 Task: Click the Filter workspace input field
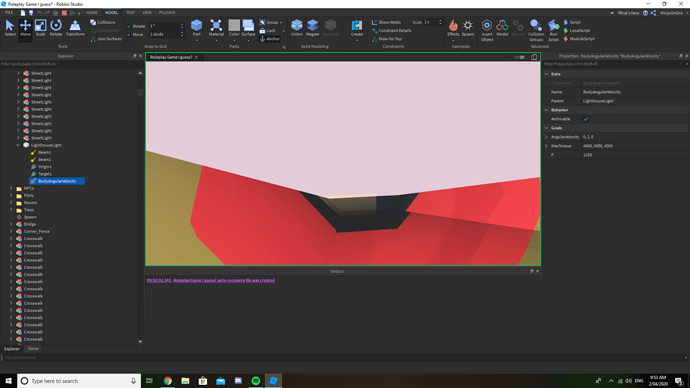point(70,64)
